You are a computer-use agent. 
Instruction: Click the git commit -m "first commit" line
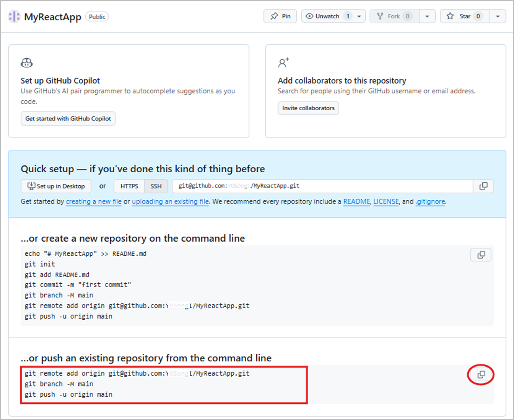click(x=78, y=285)
